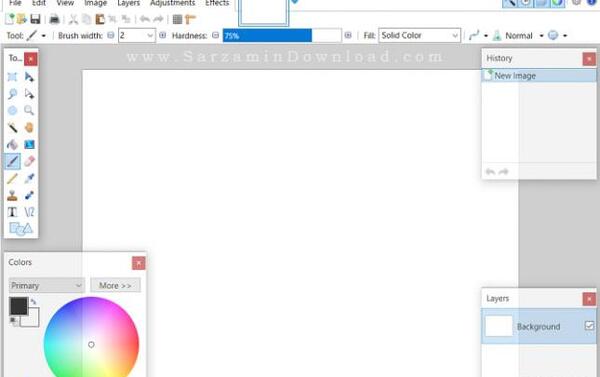Click the Print toolbar icon
The height and width of the screenshot is (377, 600).
click(x=54, y=19)
